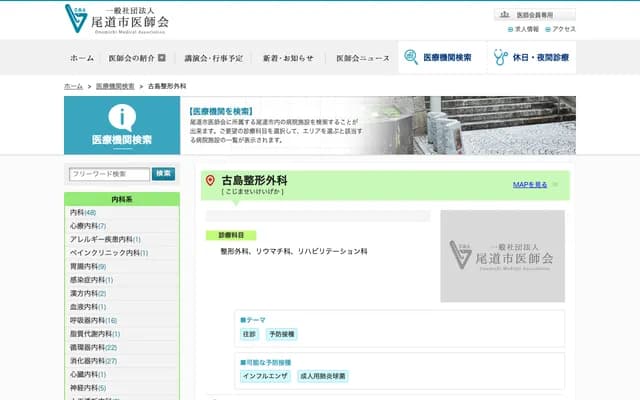
Task: Click the フリーワード検索 input field
Action: tap(109, 174)
